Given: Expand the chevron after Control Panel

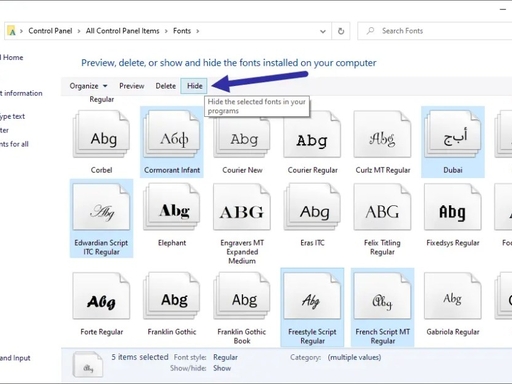Looking at the screenshot, I should coord(79,31).
